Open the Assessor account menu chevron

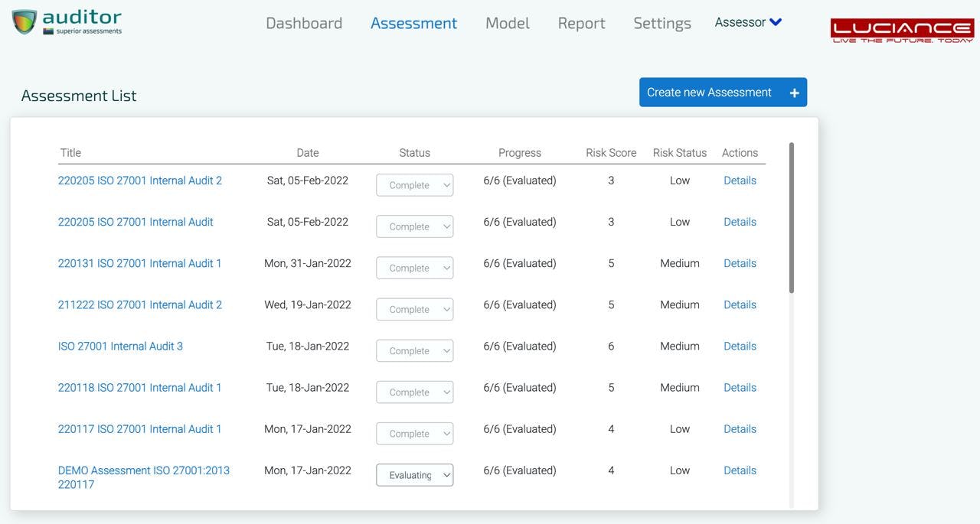point(774,21)
